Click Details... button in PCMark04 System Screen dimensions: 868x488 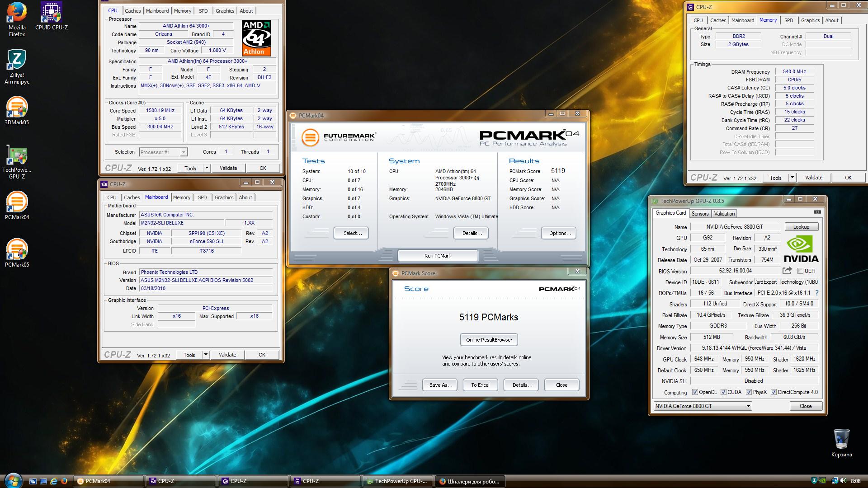[x=471, y=233]
